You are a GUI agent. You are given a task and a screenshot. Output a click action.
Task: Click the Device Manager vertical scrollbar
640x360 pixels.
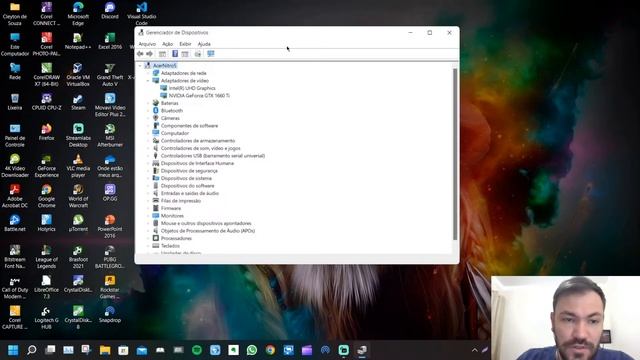(x=455, y=154)
